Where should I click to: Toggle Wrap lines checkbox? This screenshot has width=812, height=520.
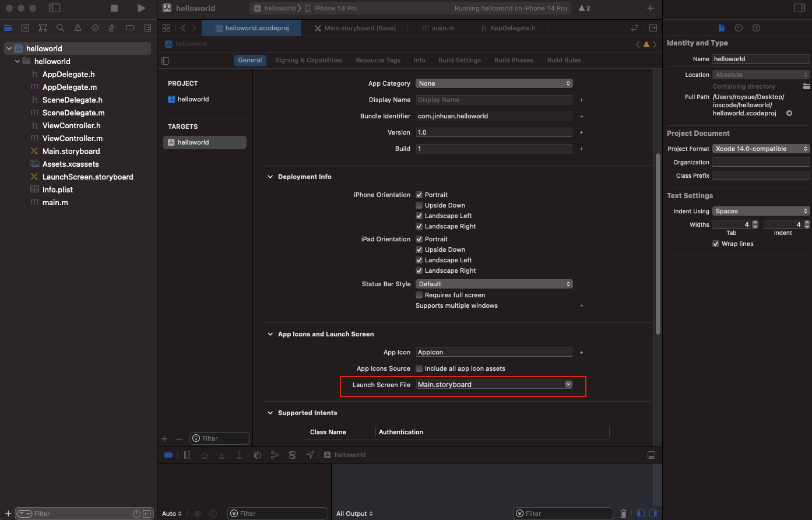pos(716,244)
